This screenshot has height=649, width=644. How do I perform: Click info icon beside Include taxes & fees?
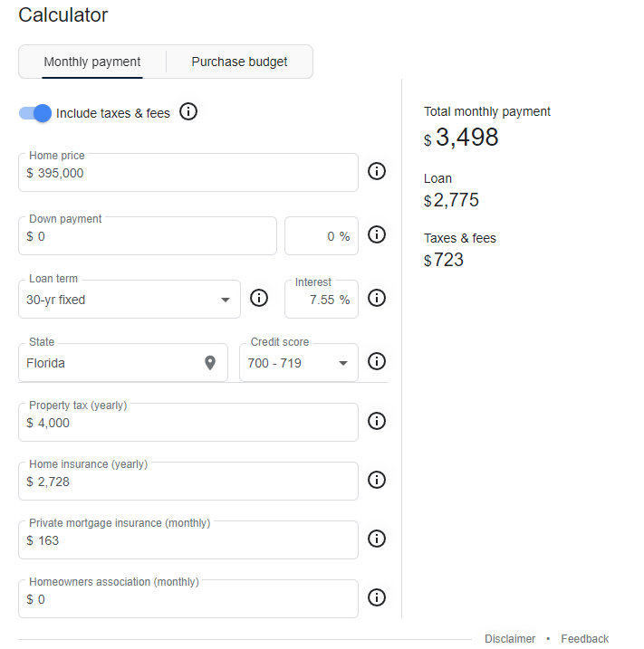point(188,112)
